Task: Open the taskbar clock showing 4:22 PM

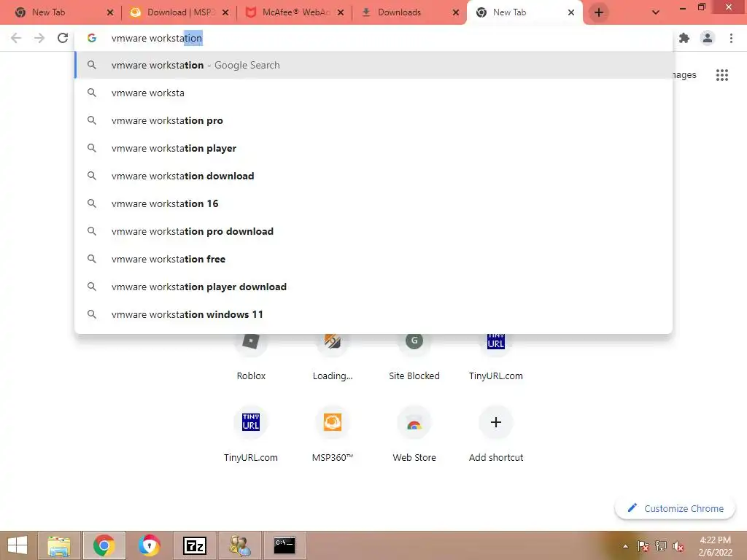Action: [x=715, y=546]
